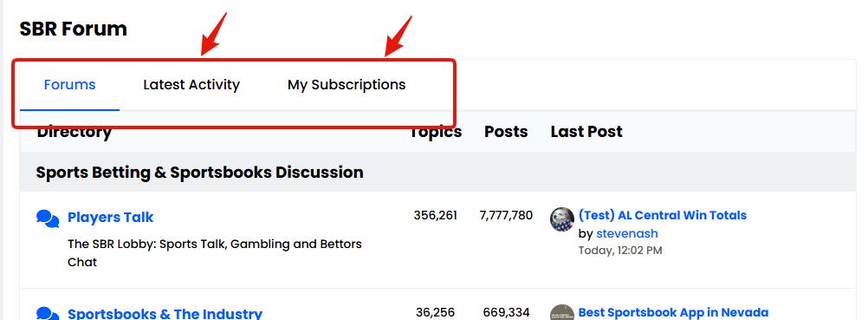868x320 pixels.
Task: Click the SBR Forum page heading
Action: tap(73, 29)
